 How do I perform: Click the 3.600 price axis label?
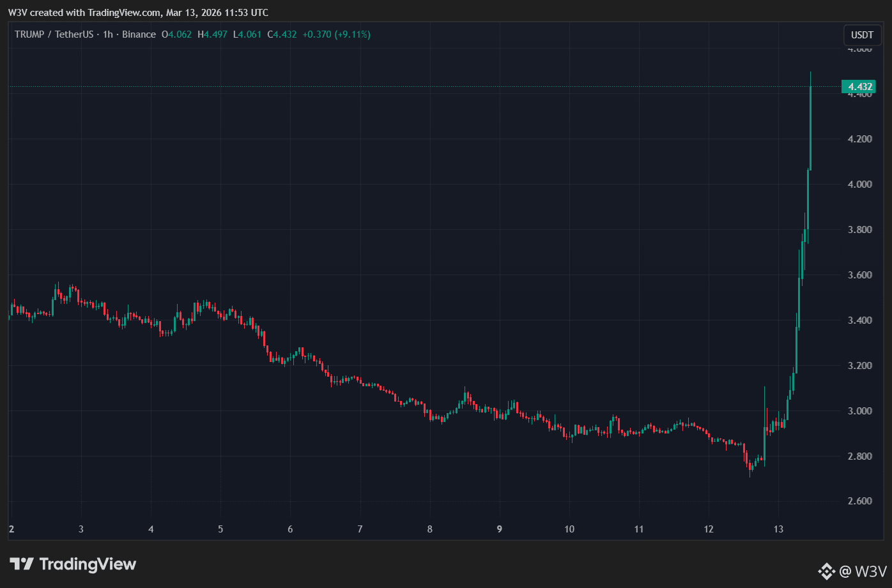click(860, 275)
